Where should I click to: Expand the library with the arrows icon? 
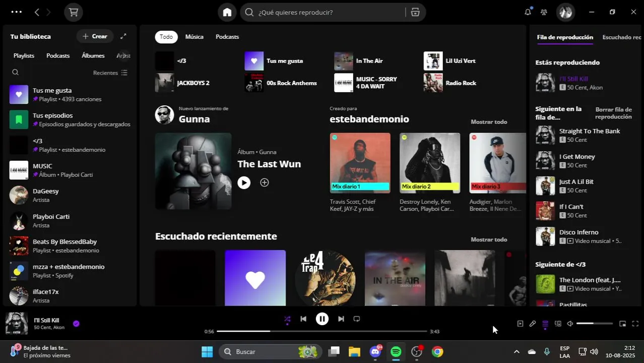click(123, 36)
